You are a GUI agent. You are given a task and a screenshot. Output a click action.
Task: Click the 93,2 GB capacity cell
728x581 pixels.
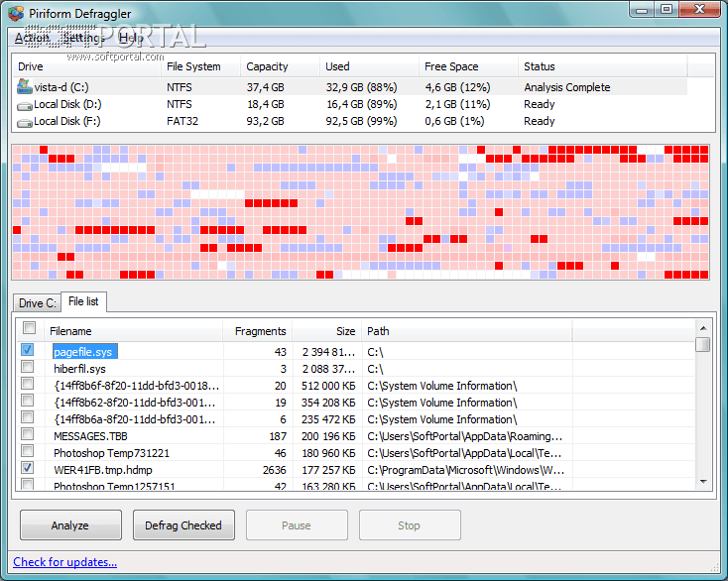(x=265, y=121)
